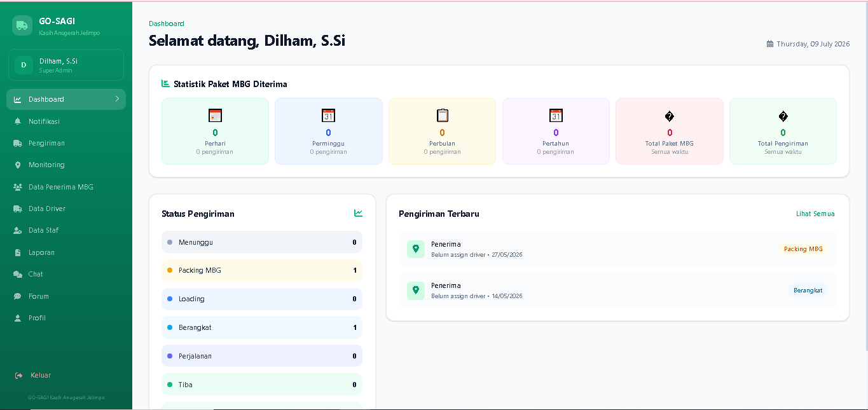Click the Pertahun calendar icon

[556, 116]
